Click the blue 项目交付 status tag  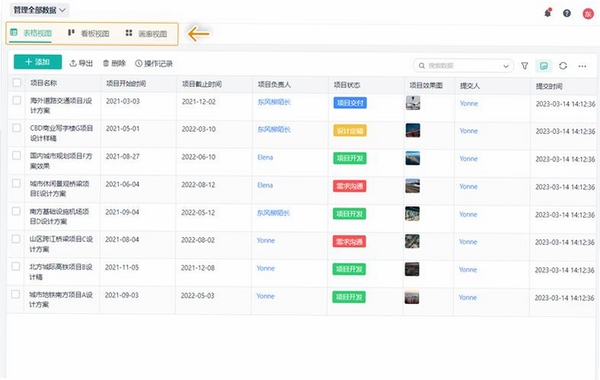(x=350, y=103)
